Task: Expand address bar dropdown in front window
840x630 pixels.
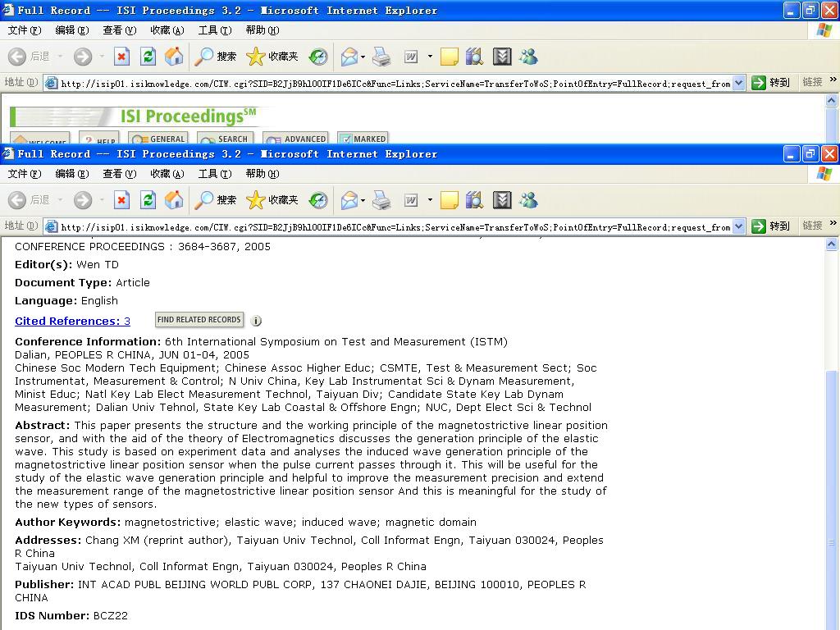Action: (738, 226)
